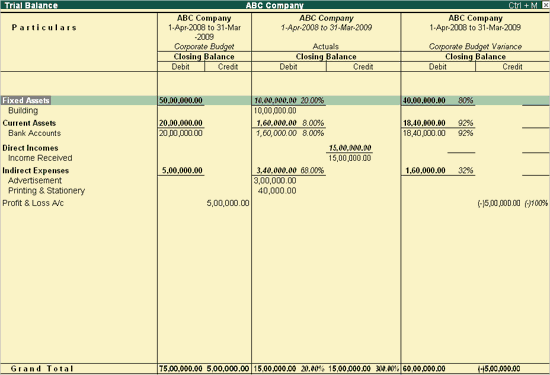The height and width of the screenshot is (375, 550).
Task: Open the Income Received ledger
Action: [40, 158]
